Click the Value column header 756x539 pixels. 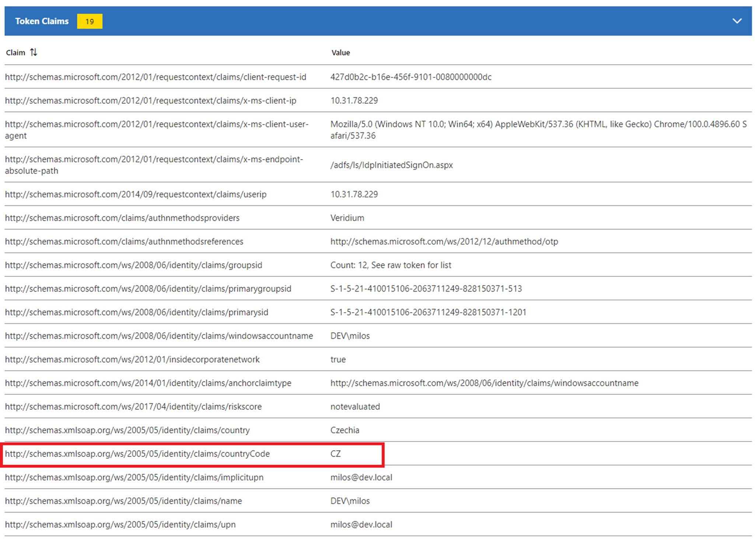[340, 53]
